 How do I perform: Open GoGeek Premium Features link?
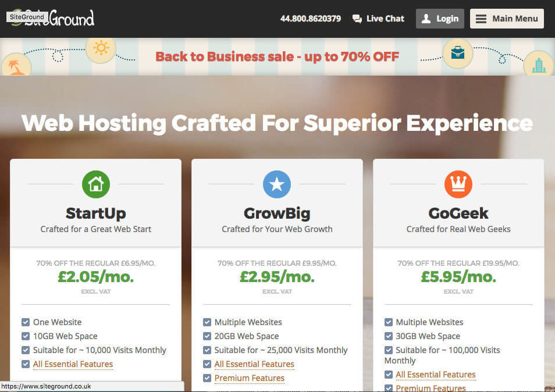click(431, 388)
